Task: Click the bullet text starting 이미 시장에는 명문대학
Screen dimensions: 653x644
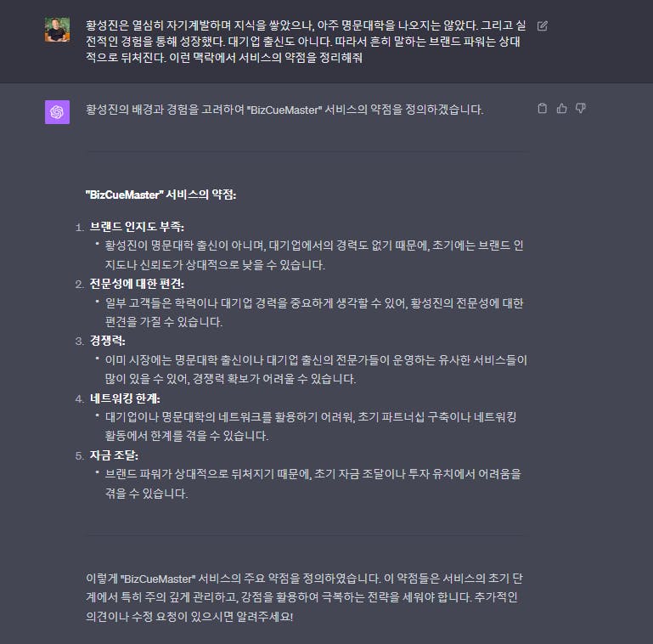Action: tap(316, 369)
